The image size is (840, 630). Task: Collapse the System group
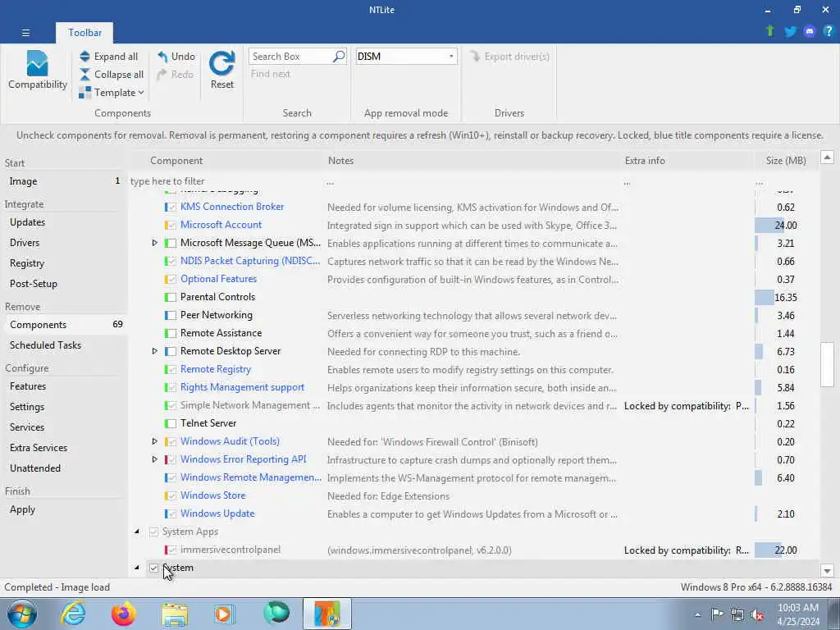pyautogui.click(x=137, y=568)
